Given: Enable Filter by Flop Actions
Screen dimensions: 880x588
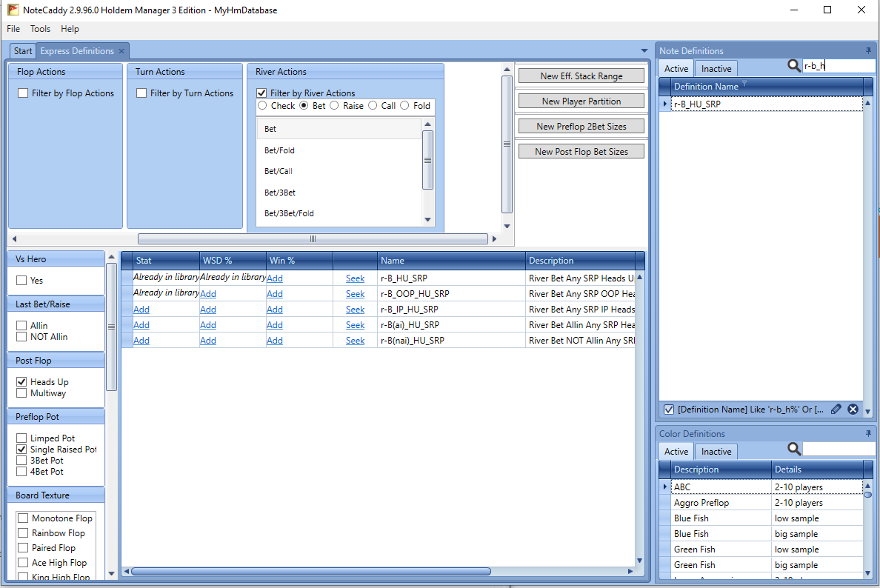Looking at the screenshot, I should (x=23, y=93).
